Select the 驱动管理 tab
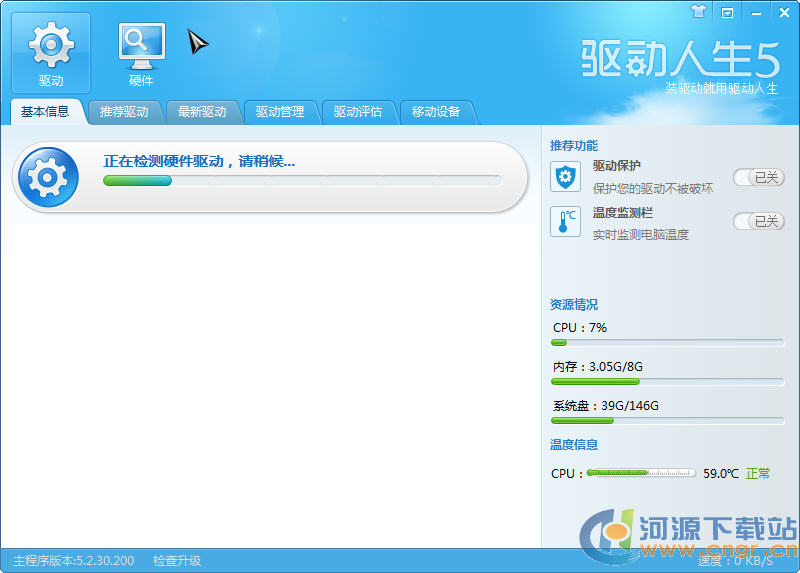800x573 pixels. pos(280,112)
